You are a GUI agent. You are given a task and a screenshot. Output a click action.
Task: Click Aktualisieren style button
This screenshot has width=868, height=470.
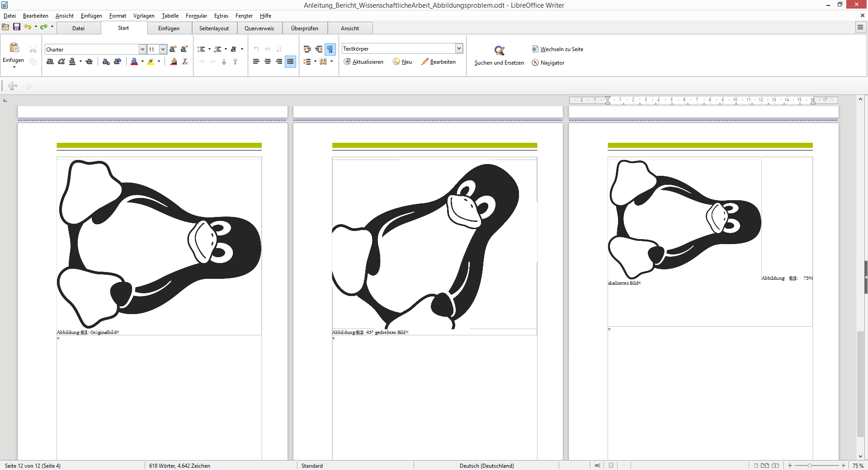363,62
